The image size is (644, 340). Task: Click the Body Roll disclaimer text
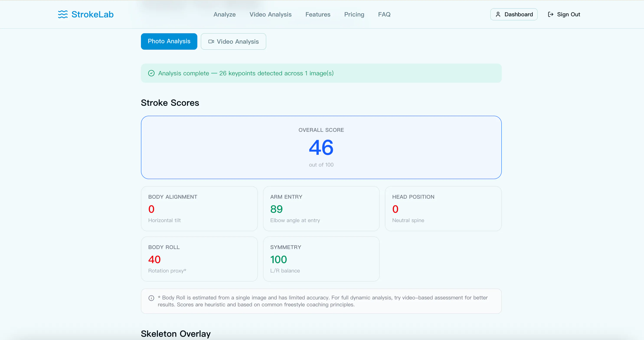(x=322, y=301)
